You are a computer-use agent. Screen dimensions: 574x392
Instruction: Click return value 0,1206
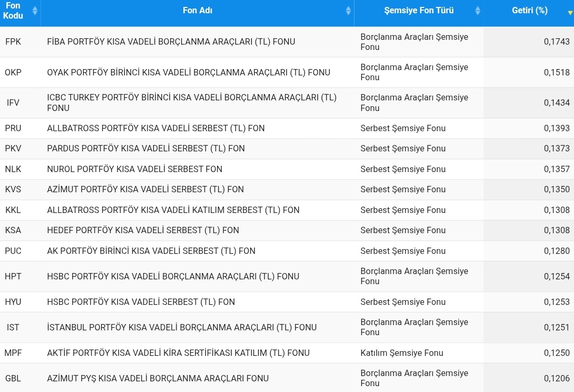[557, 379]
